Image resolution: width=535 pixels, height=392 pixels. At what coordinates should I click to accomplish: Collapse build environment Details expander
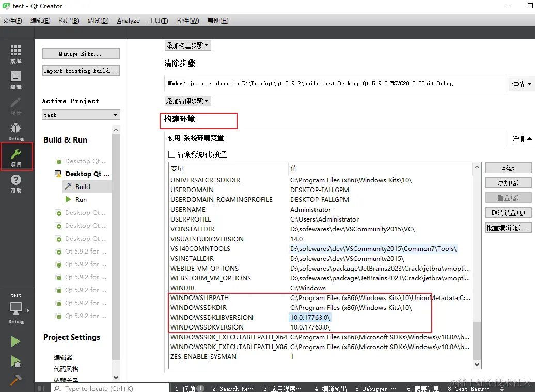[x=522, y=139]
